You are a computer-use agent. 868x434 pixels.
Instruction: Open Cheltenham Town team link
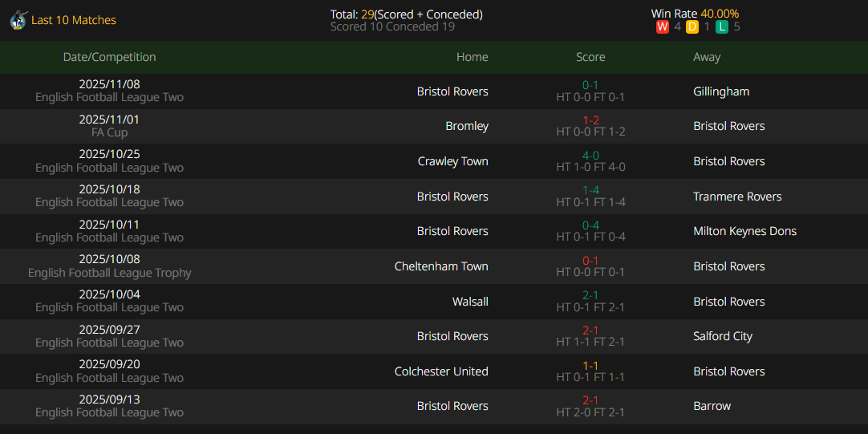tap(441, 266)
